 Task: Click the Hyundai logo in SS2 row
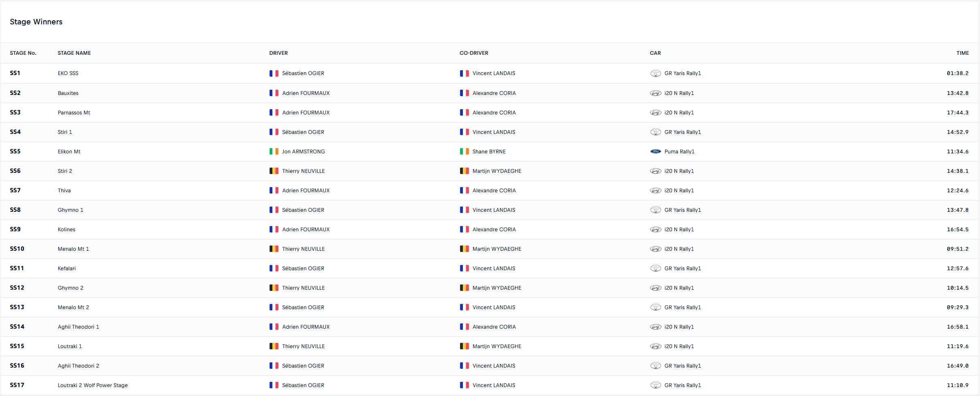pos(655,93)
